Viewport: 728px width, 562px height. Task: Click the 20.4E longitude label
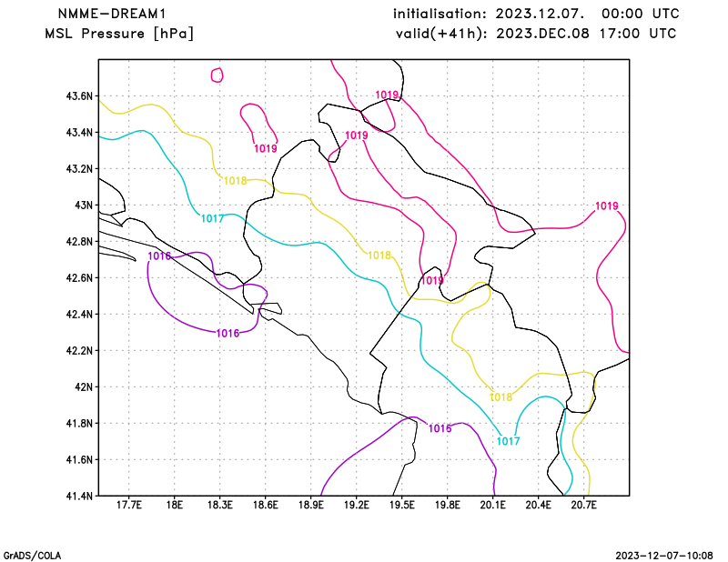click(538, 505)
